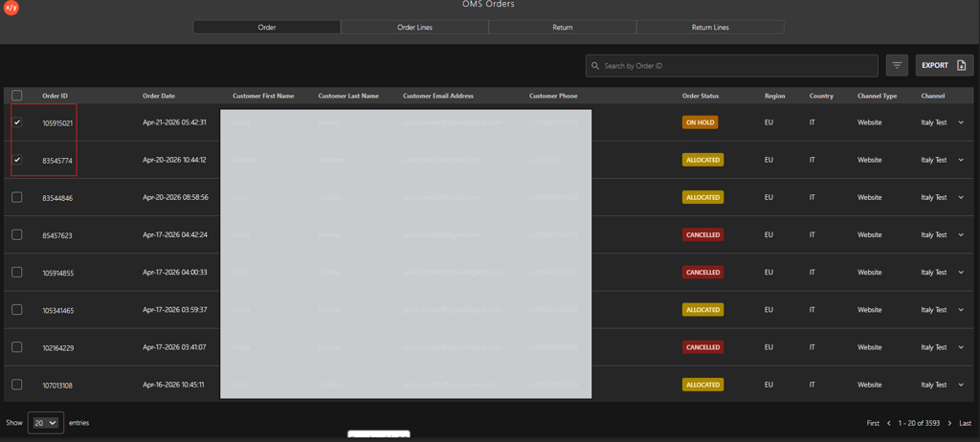The image size is (980, 442).
Task: Switch to the Order tab
Action: point(267,27)
